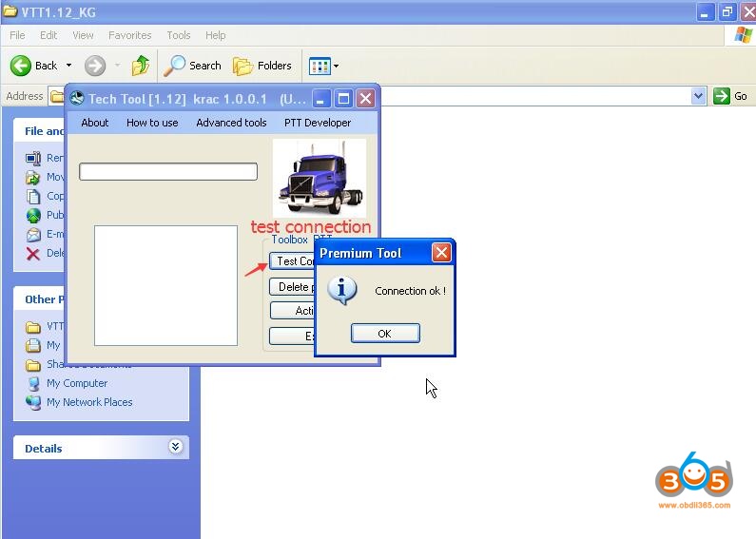Click the Copy task icon in sidebar
Viewport: 756px width, 539px height.
pyautogui.click(x=33, y=196)
